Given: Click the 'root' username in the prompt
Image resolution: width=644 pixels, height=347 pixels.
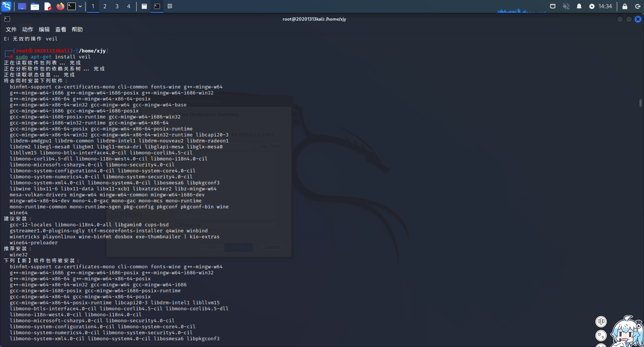Looking at the screenshot, I should [22, 51].
